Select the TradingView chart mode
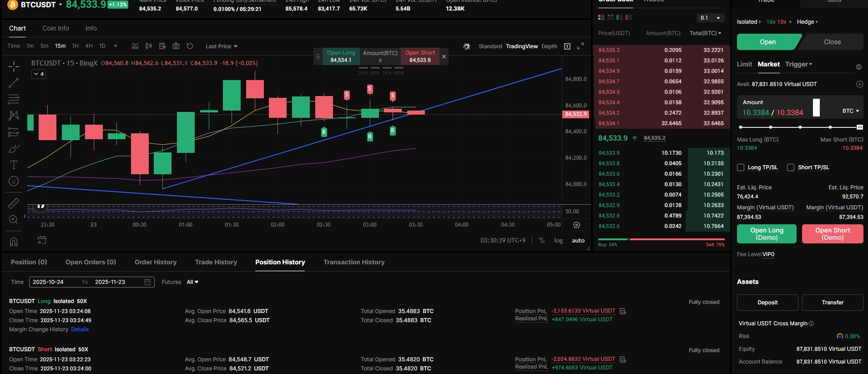 pyautogui.click(x=522, y=46)
